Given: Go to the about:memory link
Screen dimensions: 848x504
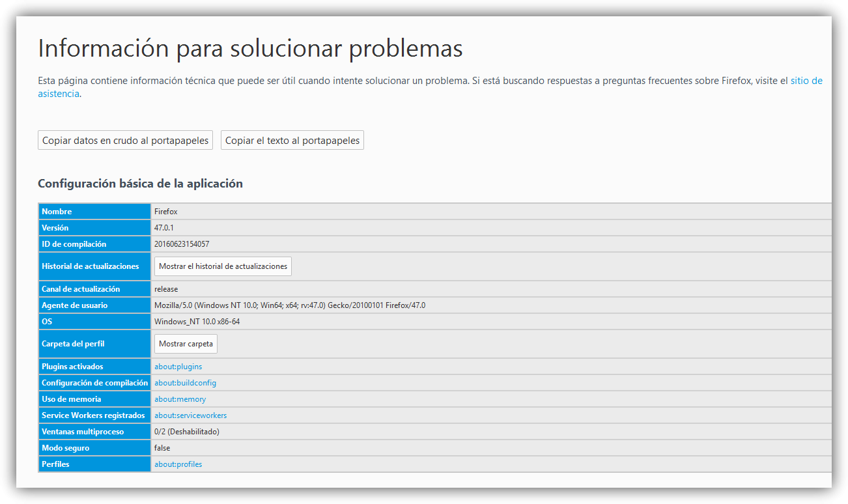Looking at the screenshot, I should [x=180, y=399].
